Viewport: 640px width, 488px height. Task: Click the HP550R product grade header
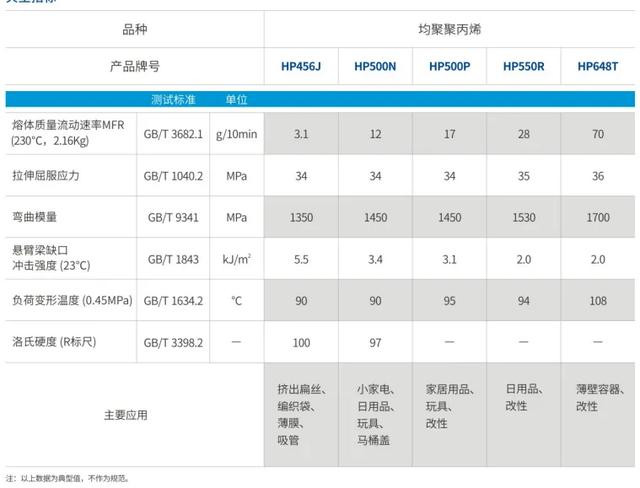[x=524, y=67]
